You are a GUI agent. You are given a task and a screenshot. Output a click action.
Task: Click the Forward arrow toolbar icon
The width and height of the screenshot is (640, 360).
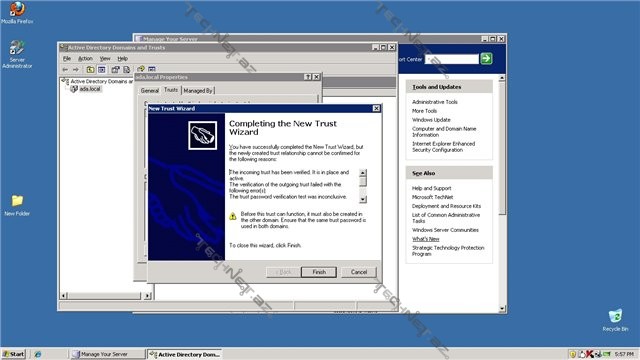click(76, 69)
